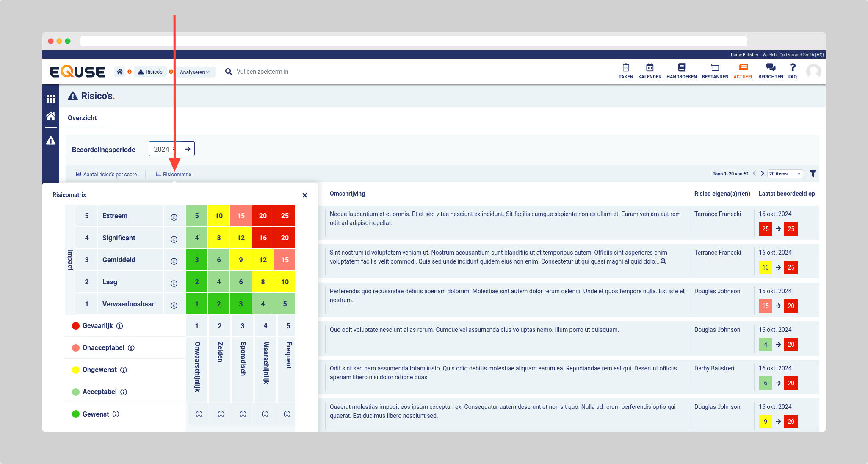The image size is (868, 464).
Task: Open the Bestanden archive icon
Action: pos(715,68)
